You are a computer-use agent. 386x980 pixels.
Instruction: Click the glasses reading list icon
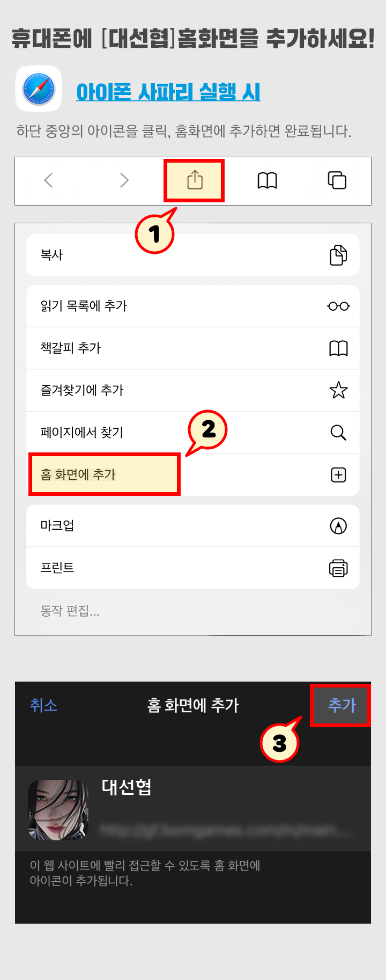338,306
